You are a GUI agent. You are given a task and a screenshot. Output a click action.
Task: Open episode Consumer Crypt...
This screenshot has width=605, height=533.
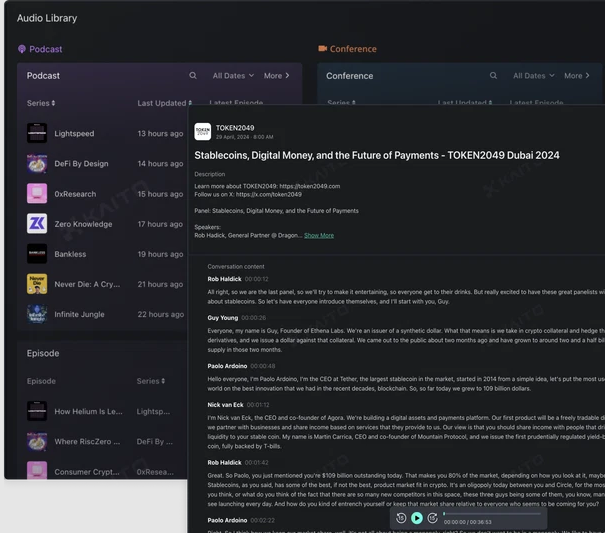pyautogui.click(x=87, y=472)
